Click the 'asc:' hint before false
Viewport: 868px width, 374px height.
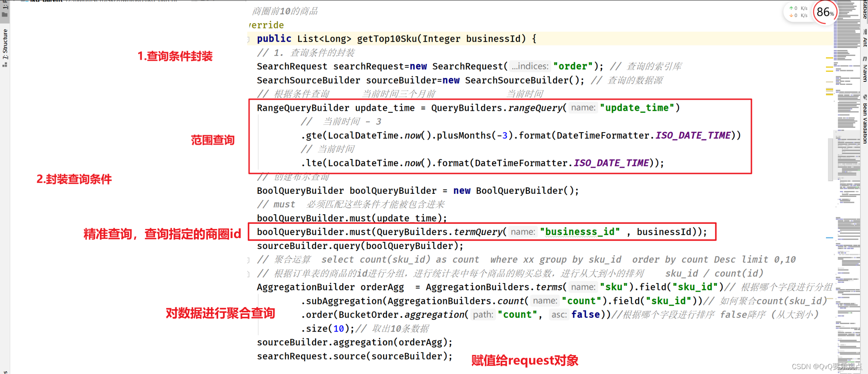559,315
